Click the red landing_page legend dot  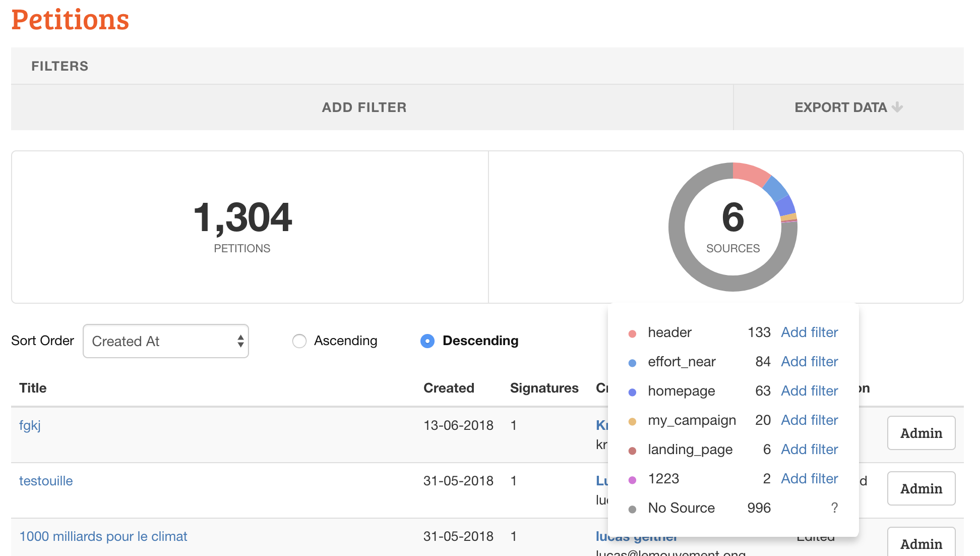632,451
